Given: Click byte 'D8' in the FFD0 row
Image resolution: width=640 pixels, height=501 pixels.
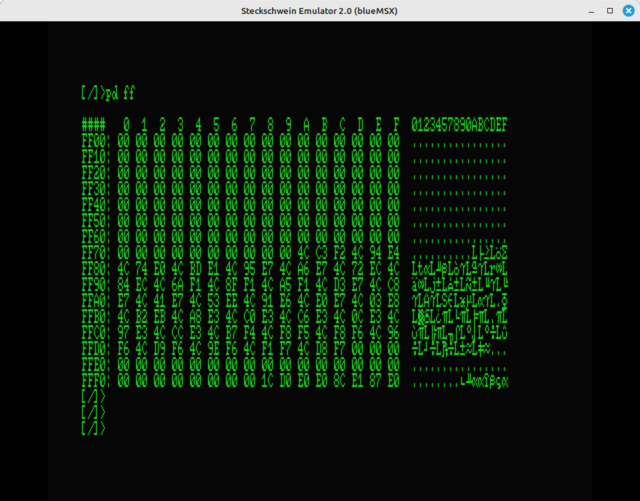Looking at the screenshot, I should [321, 349].
